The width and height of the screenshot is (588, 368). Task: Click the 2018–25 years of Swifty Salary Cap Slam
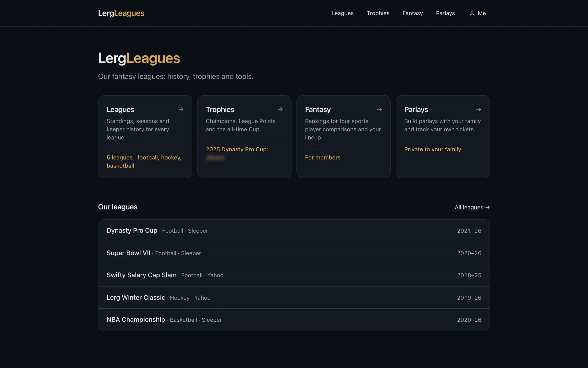pyautogui.click(x=469, y=275)
